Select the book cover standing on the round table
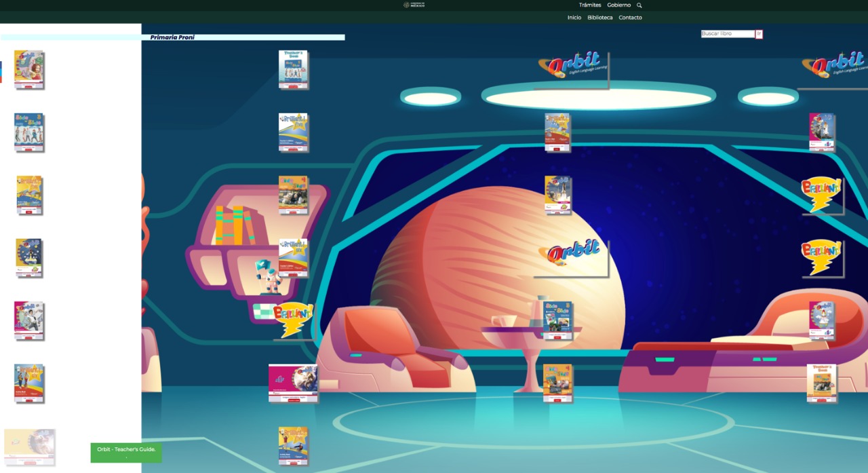 [557, 320]
